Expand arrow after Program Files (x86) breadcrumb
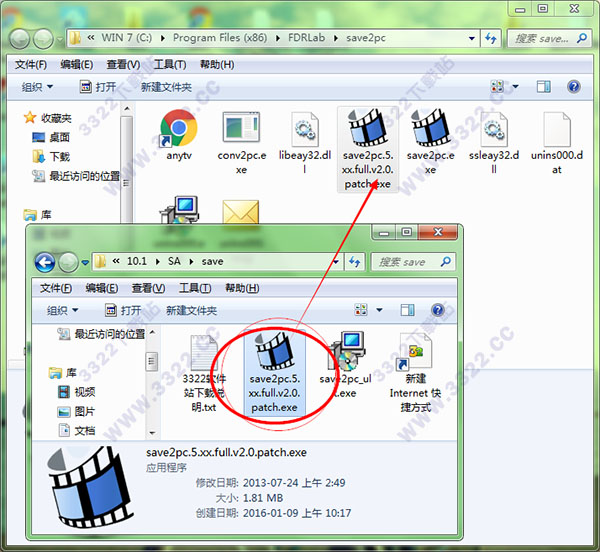 tap(277, 38)
